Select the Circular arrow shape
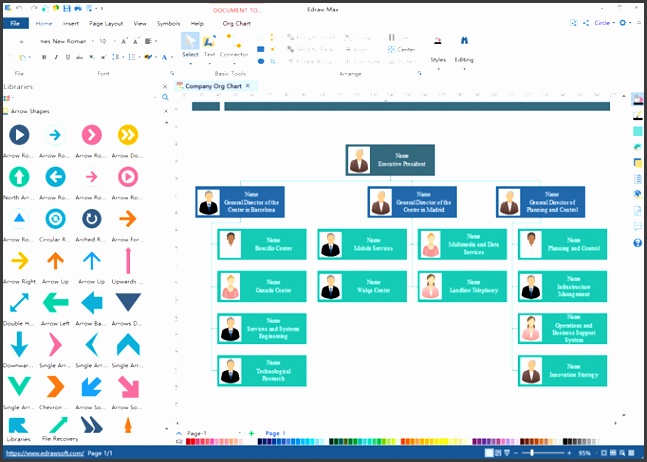 pos(55,219)
